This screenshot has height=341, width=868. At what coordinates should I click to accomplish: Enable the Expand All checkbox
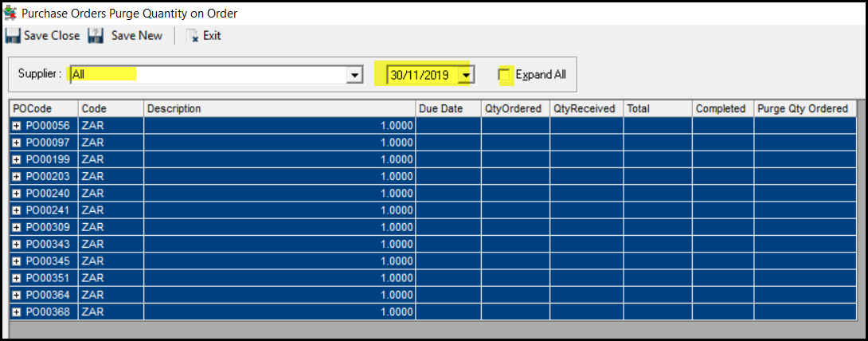coord(504,75)
